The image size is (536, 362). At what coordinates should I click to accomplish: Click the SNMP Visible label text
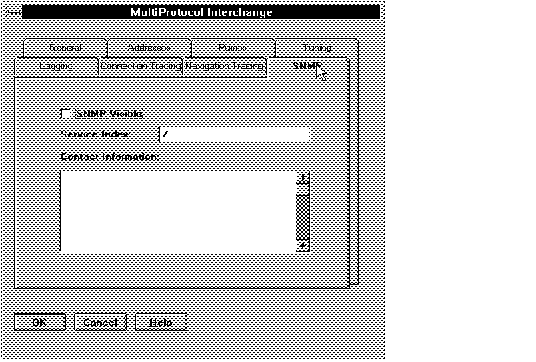click(x=109, y=114)
